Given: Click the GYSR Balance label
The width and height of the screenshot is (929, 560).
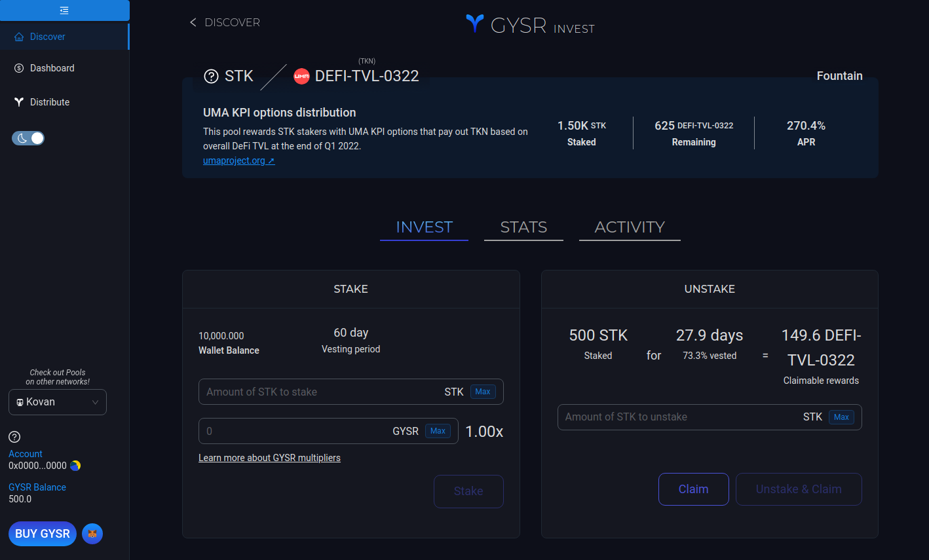Looking at the screenshot, I should (37, 487).
